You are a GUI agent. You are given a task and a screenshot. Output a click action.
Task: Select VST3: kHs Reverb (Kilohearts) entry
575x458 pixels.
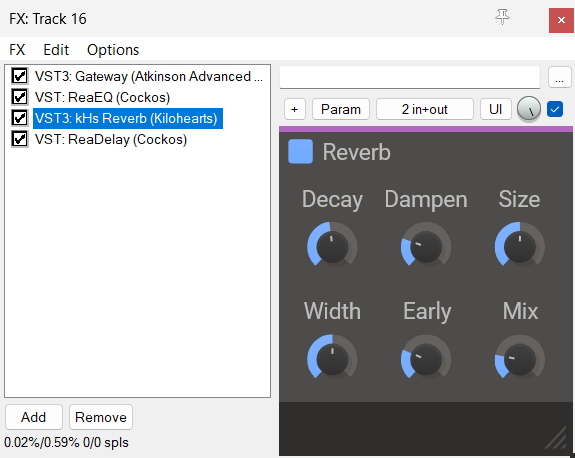click(128, 118)
